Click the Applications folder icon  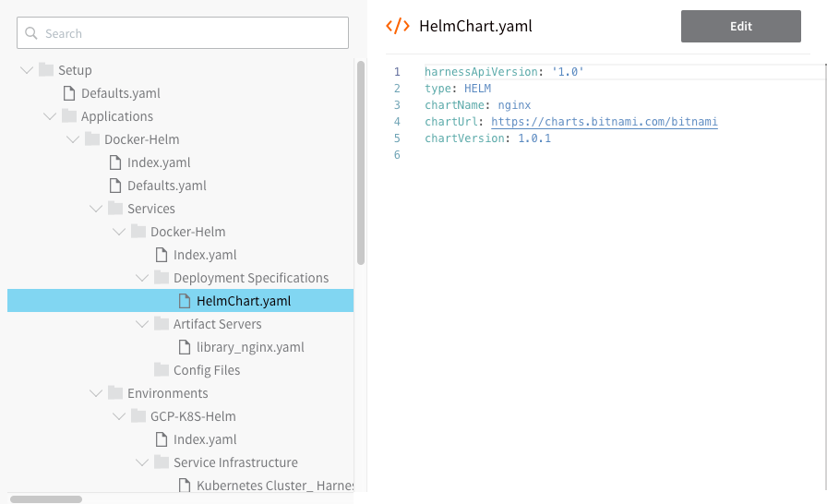point(69,116)
